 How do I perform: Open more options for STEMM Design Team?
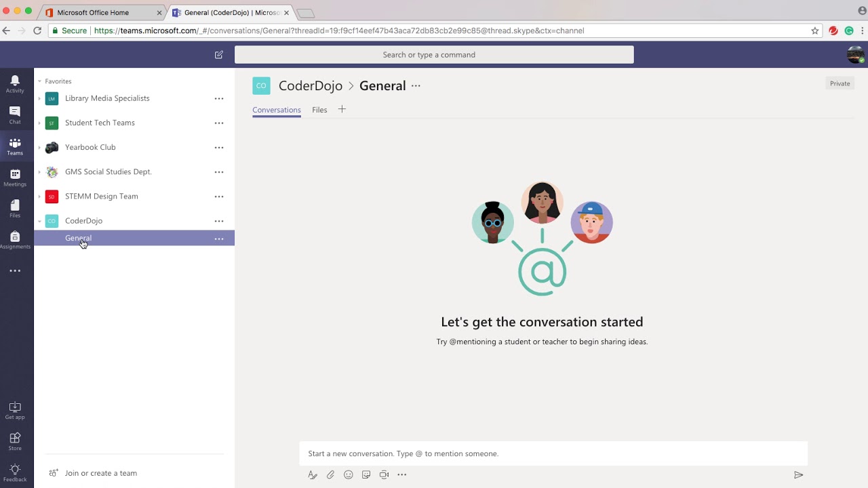219,197
